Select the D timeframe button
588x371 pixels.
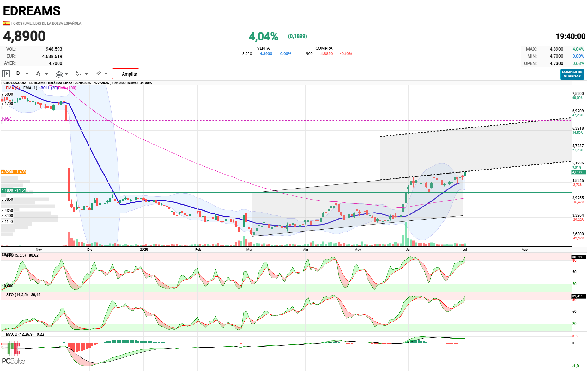[18, 73]
